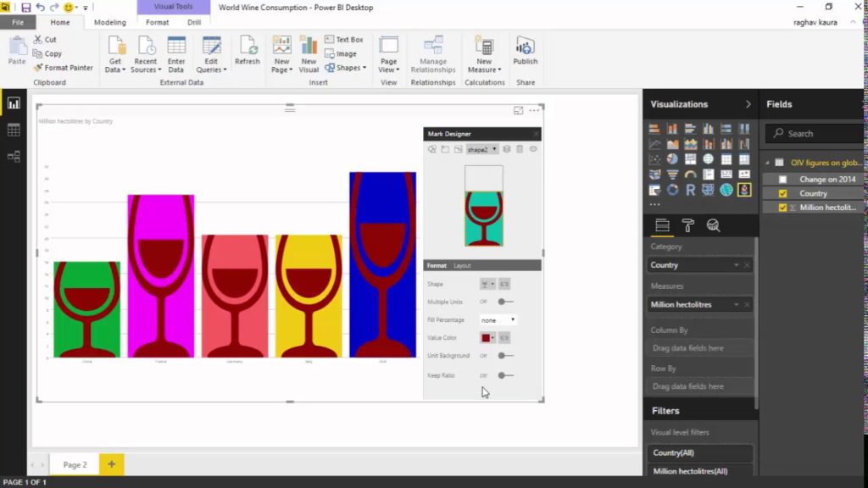868x488 pixels.
Task: Switch to the Modeling ribbon tab
Action: (109, 22)
